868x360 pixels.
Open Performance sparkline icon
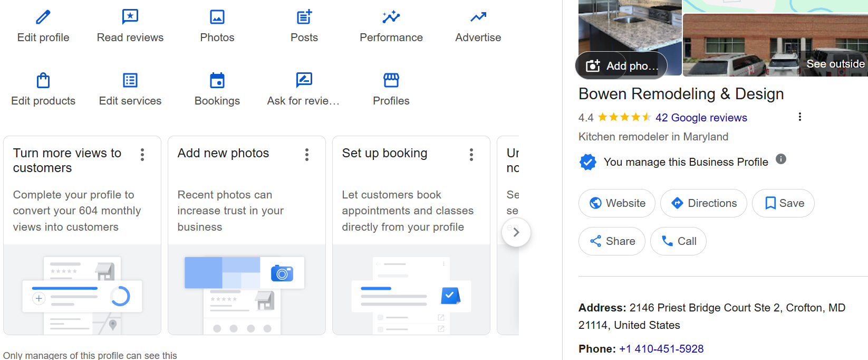point(391,17)
